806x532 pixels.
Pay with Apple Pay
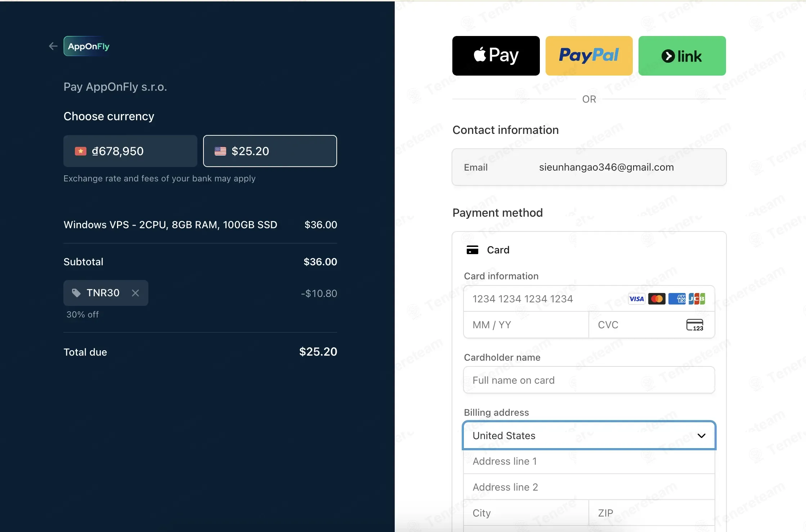pyautogui.click(x=496, y=56)
